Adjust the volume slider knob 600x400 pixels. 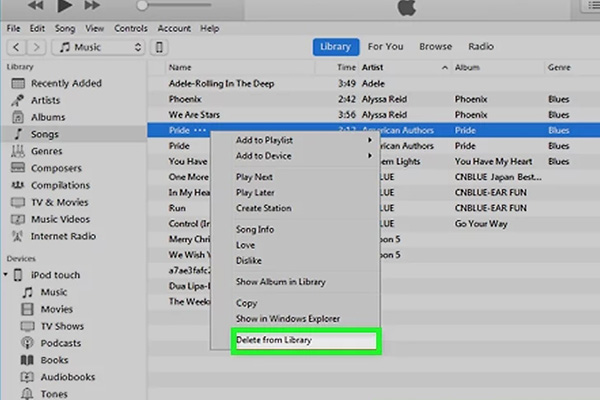142,6
